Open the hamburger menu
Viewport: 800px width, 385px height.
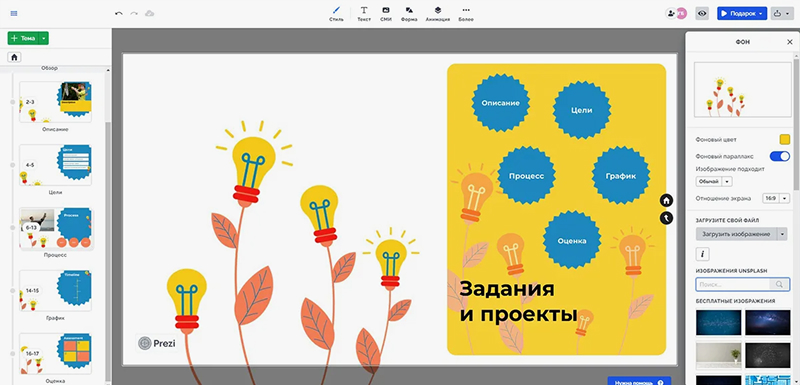pos(14,13)
